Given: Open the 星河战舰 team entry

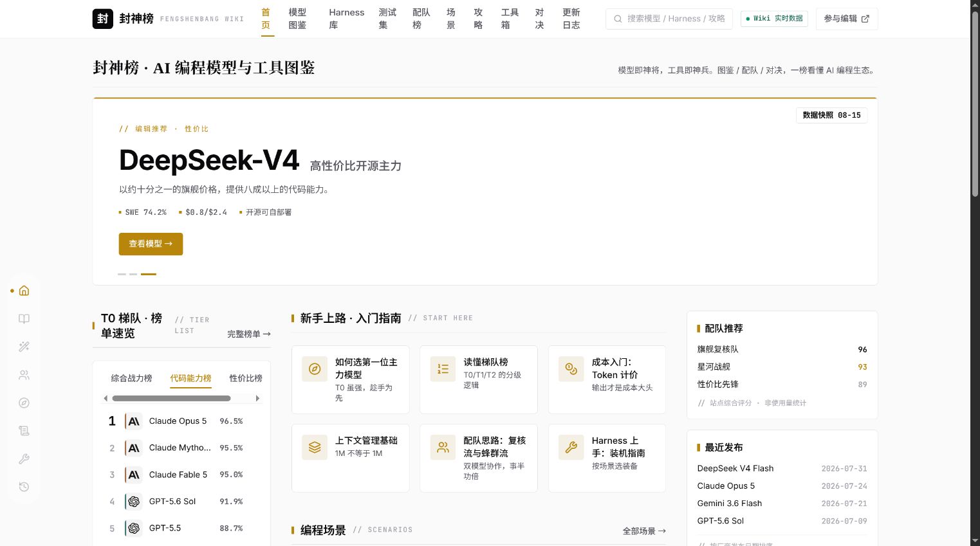Looking at the screenshot, I should [782, 367].
